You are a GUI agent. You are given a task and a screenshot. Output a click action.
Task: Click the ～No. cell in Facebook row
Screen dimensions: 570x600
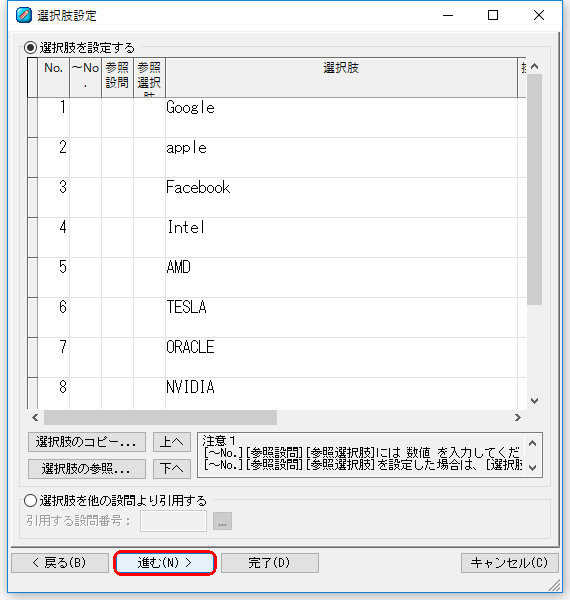[x=85, y=197]
